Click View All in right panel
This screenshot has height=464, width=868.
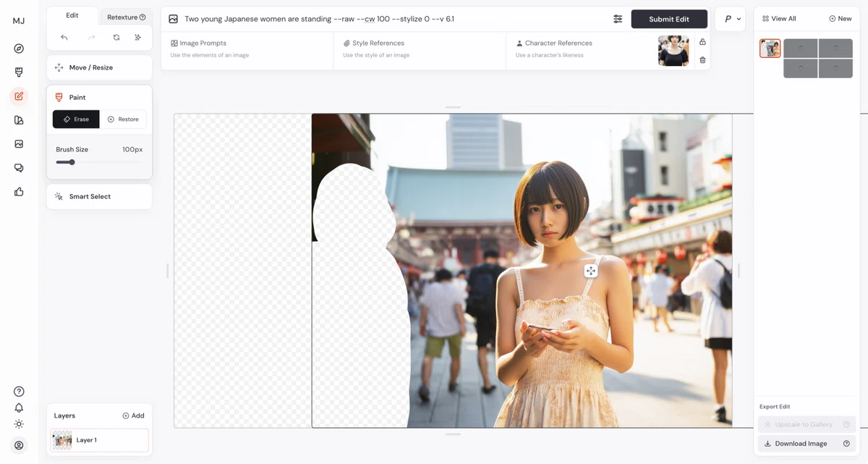(779, 19)
